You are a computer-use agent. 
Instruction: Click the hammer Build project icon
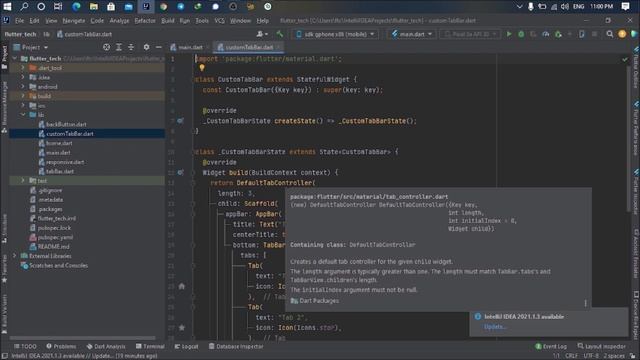(280, 34)
